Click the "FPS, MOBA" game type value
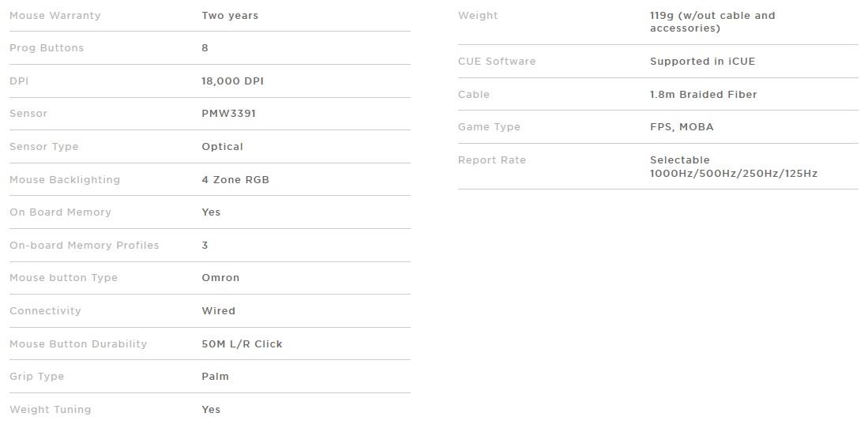868x428 pixels. pos(682,127)
